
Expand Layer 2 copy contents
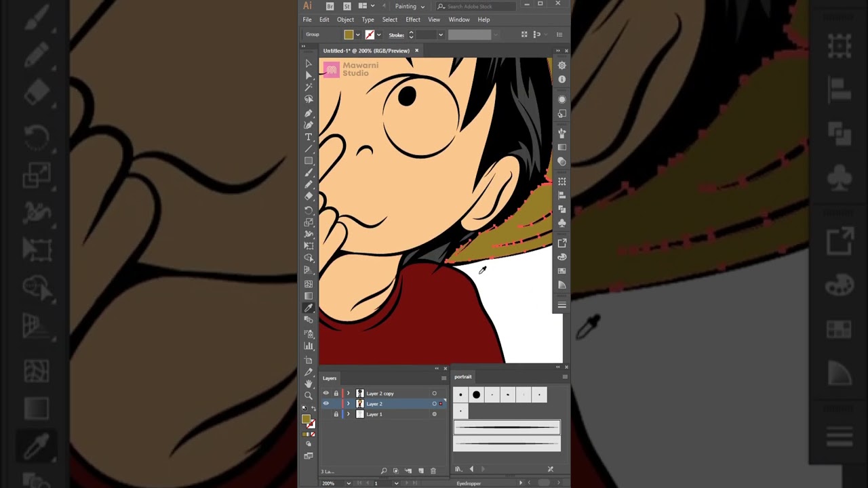[x=349, y=393]
